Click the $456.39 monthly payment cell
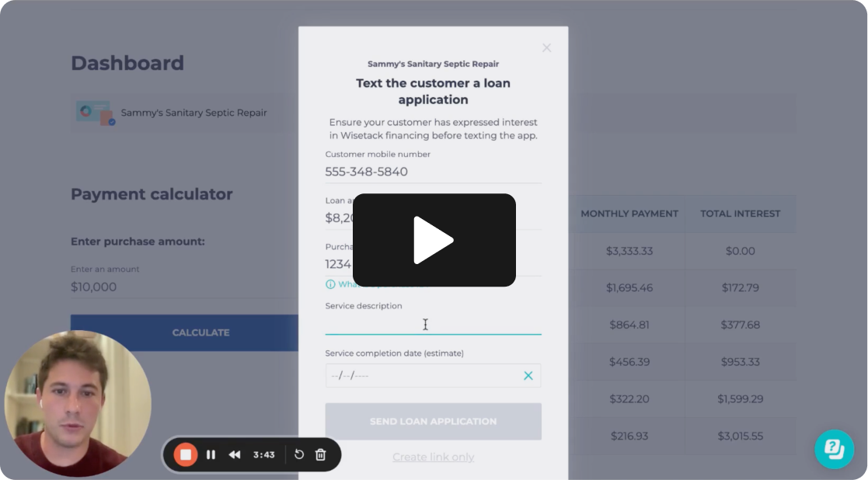 [629, 362]
